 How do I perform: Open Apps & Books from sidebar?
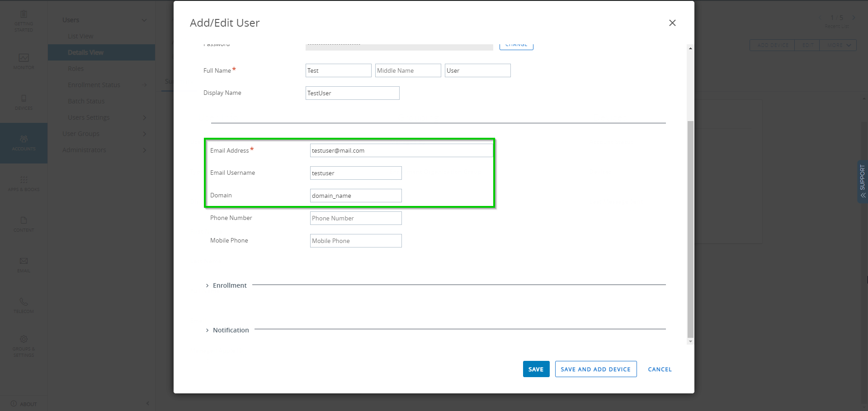point(23,182)
